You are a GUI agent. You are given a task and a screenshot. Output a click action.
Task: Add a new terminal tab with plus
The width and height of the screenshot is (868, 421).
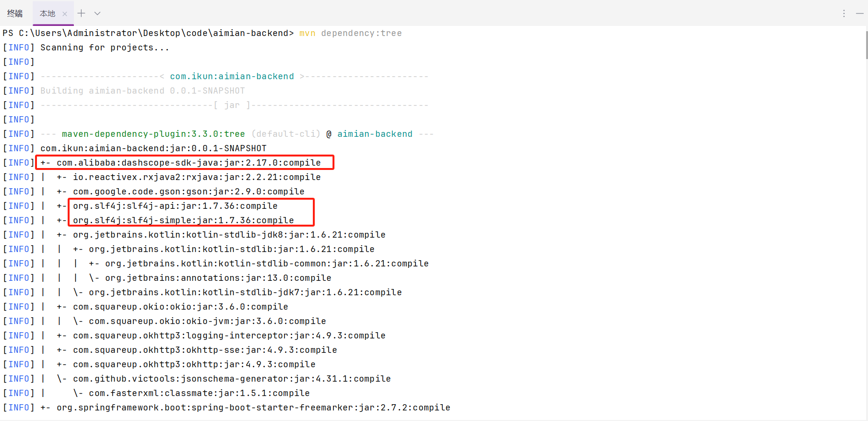82,13
